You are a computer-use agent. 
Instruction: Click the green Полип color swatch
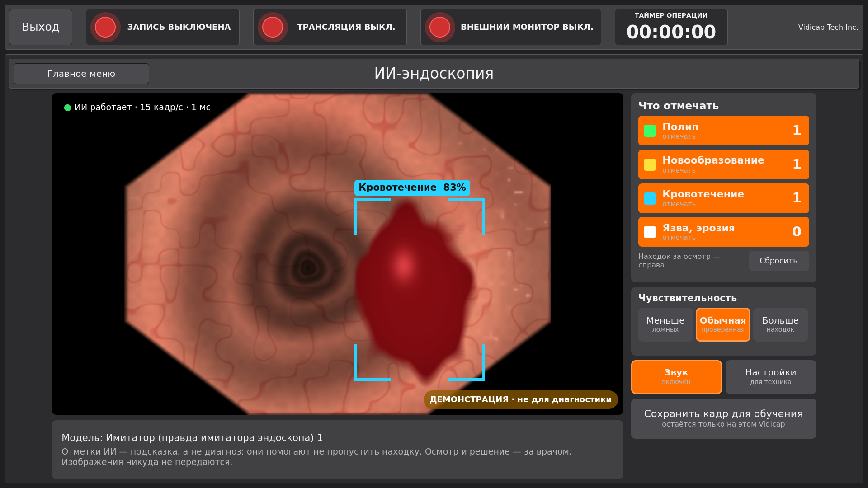pyautogui.click(x=650, y=131)
